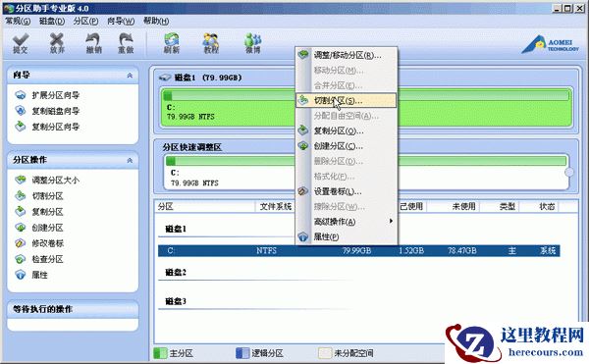
Task: Expand 高级操作(A) submenu arrow
Action: point(391,222)
